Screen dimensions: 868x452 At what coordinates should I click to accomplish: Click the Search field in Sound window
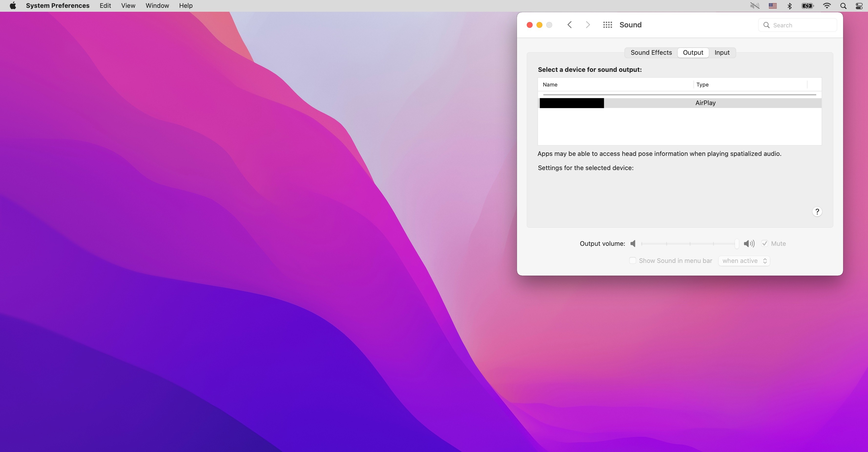click(x=802, y=25)
